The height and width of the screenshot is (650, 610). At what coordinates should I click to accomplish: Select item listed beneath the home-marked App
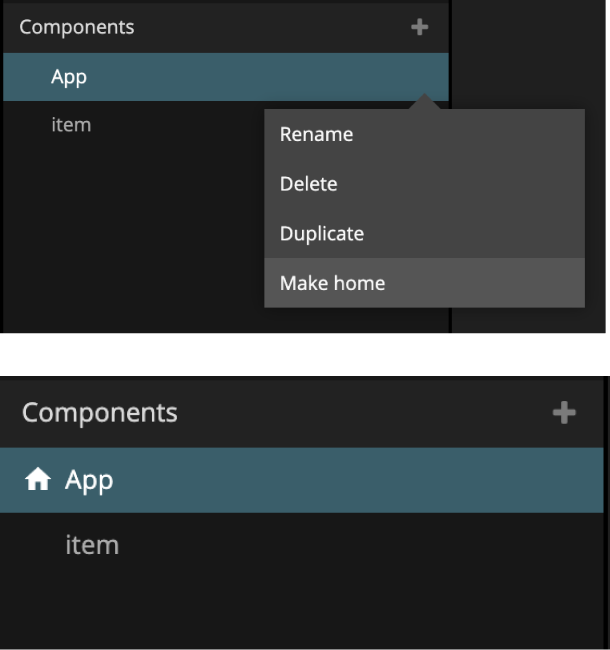92,545
